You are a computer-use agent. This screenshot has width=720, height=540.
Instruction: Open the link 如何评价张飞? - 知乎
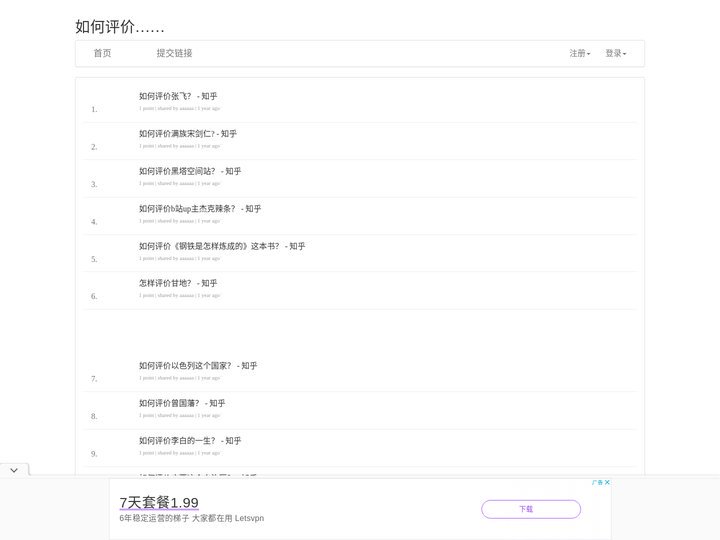coord(178,96)
